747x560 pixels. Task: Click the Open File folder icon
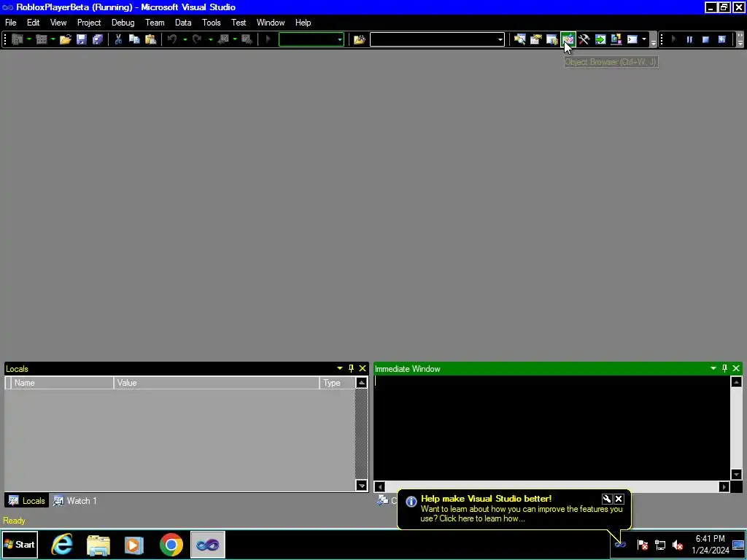coord(65,39)
